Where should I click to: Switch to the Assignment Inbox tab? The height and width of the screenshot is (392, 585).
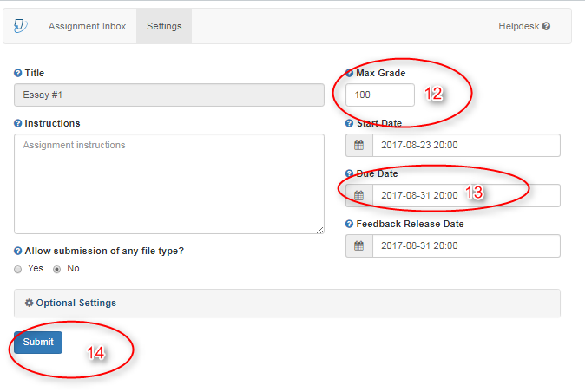(87, 26)
